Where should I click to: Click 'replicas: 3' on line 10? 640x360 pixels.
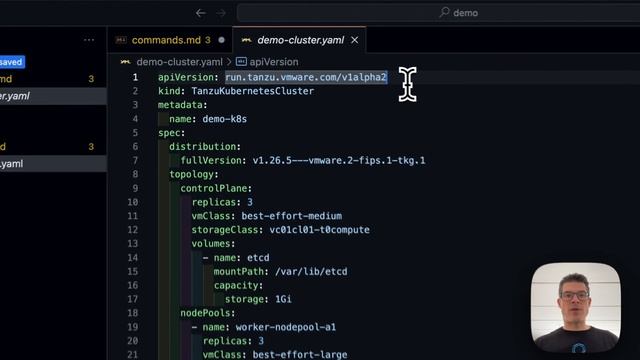click(222, 202)
